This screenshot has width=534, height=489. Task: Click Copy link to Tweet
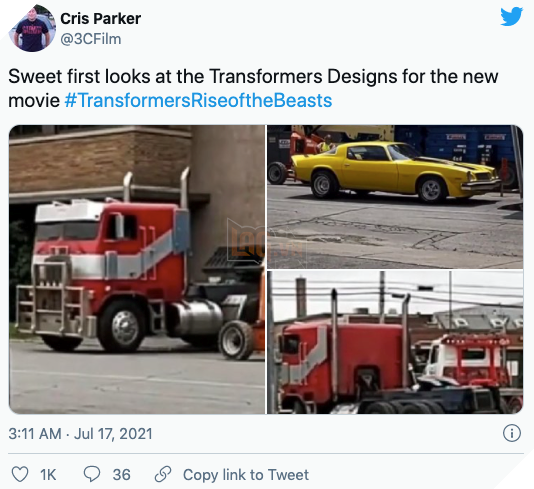coord(246,474)
